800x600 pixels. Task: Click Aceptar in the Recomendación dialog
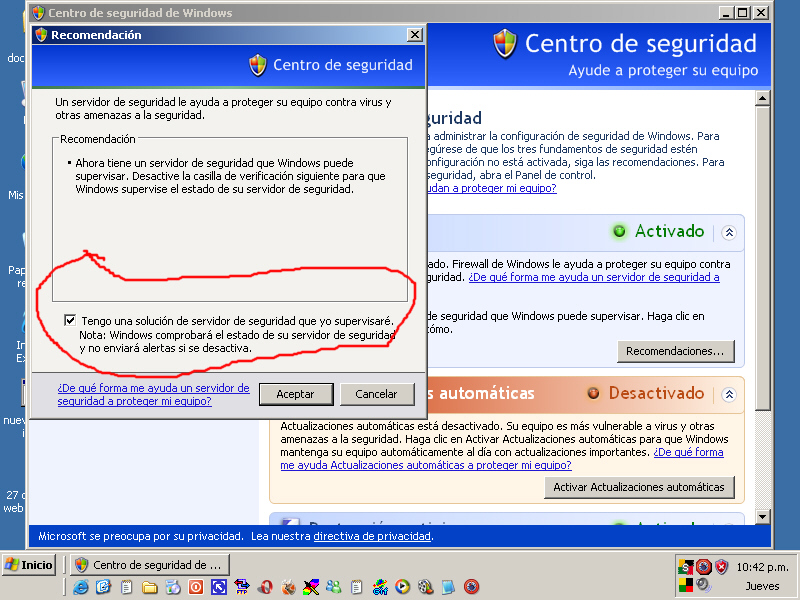coord(296,394)
